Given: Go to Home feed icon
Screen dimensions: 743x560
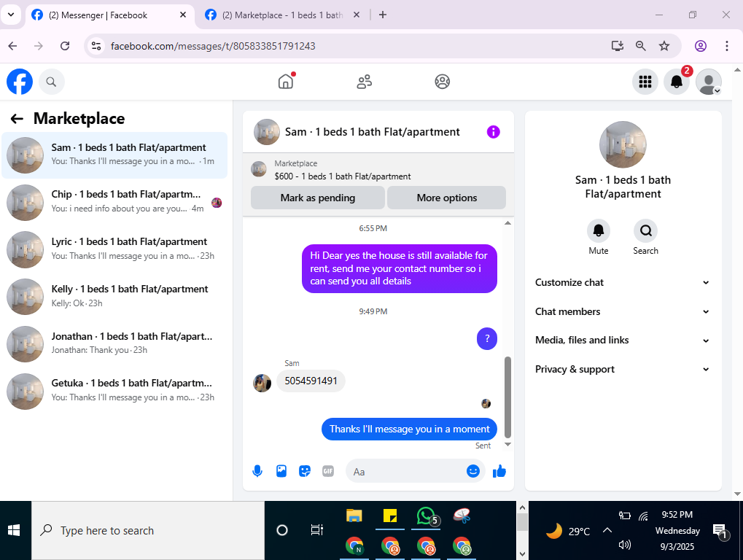Looking at the screenshot, I should (286, 82).
